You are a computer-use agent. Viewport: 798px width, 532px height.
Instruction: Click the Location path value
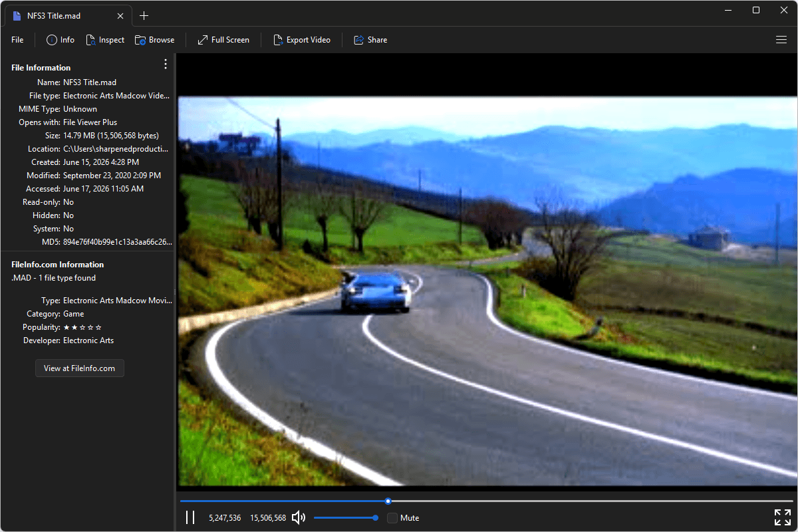coord(116,149)
